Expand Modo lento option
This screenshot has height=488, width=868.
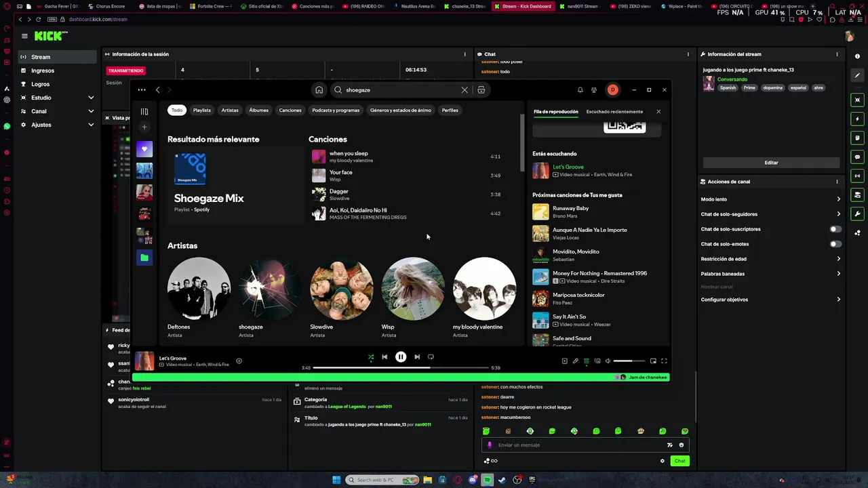[770, 199]
